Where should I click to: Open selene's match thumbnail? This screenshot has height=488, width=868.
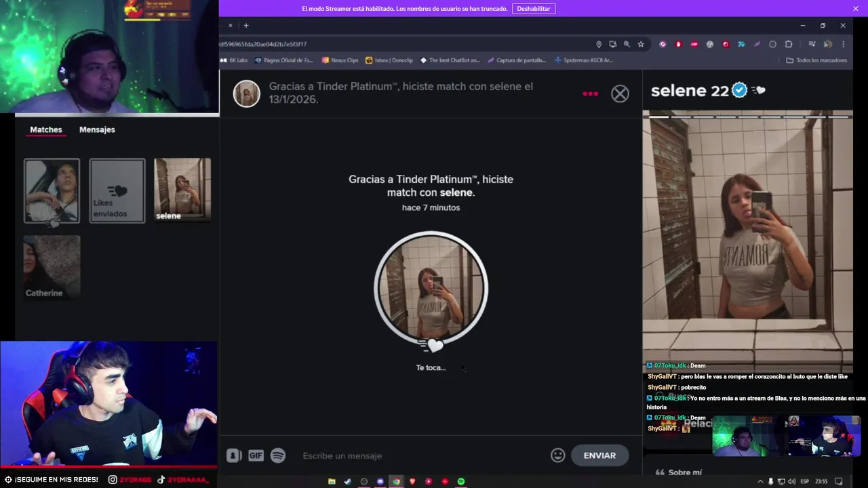coord(182,190)
